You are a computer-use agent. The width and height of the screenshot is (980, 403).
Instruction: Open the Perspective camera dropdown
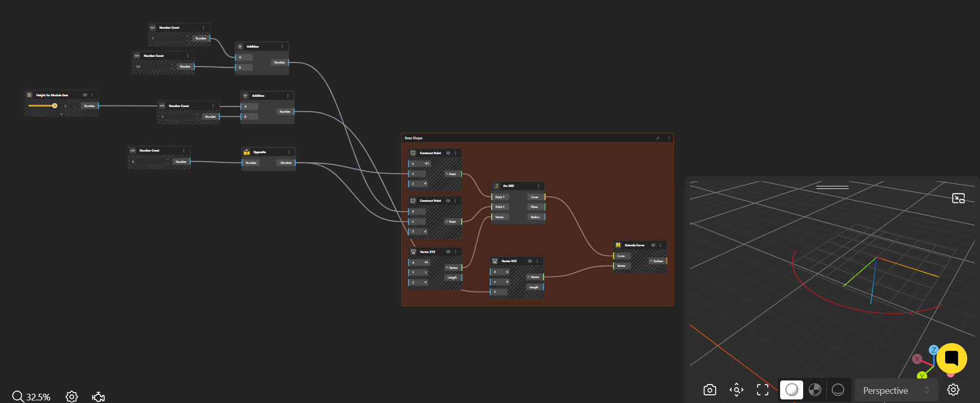(896, 390)
